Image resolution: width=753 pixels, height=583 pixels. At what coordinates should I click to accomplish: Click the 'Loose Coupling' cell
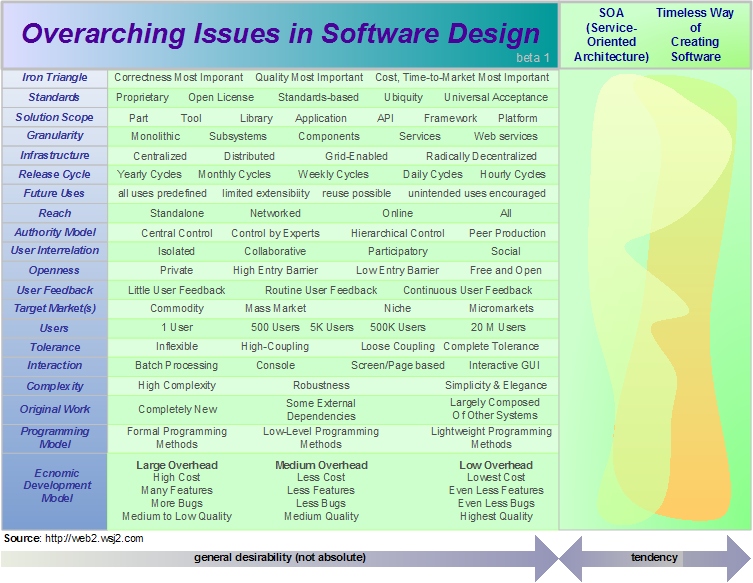[x=398, y=347]
